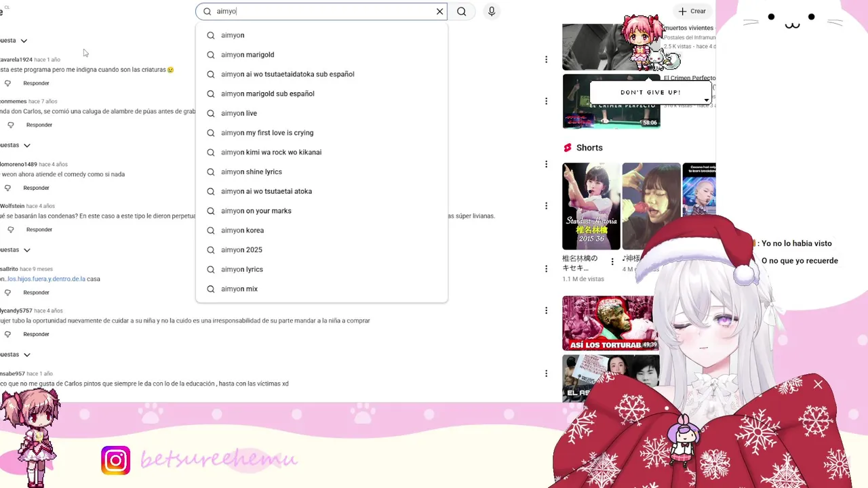Select 'aimyon on your marks' suggestion
868x488 pixels.
321,211
